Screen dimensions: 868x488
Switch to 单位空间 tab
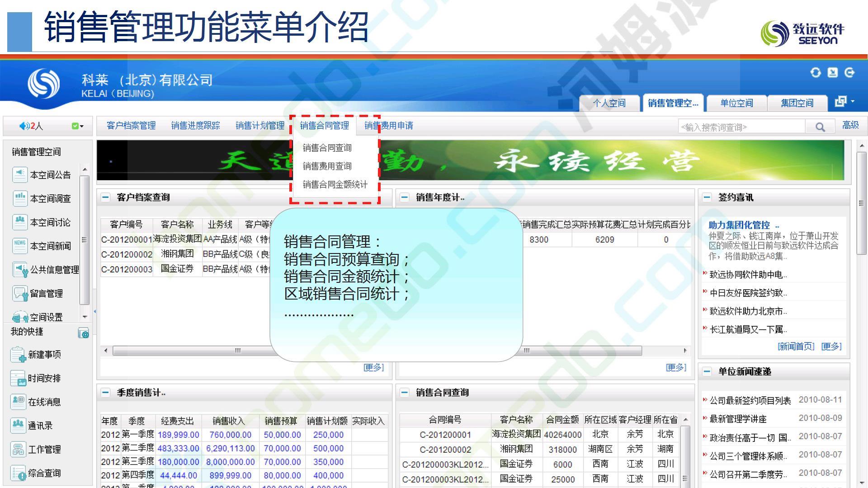[x=736, y=103]
